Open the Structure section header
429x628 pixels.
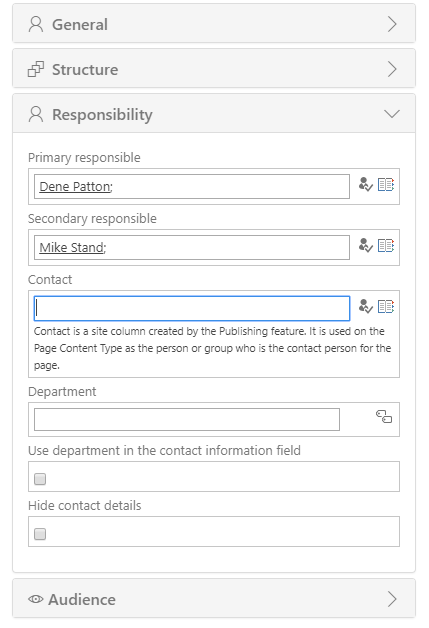(x=214, y=68)
